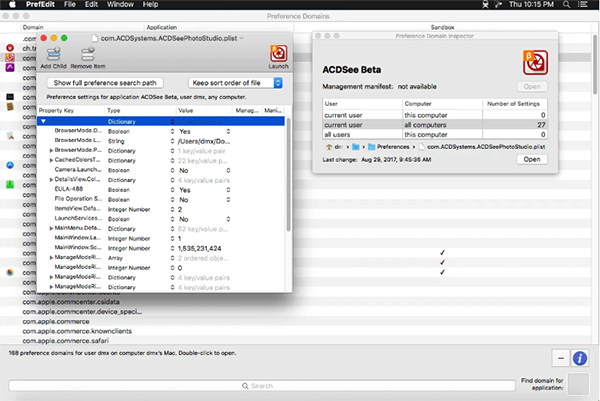
Task: Click the home folder icon in the inspector path
Action: (328, 147)
